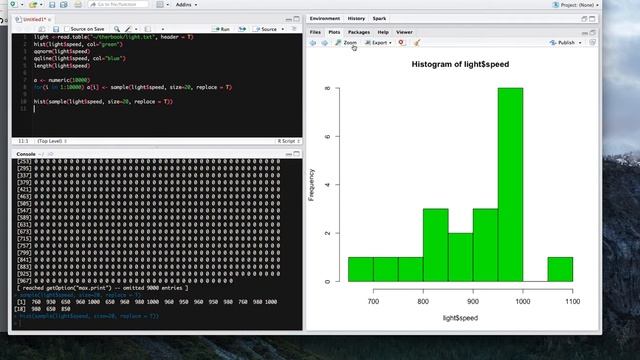Click the Open File folder icon
This screenshot has height=360, width=640.
[33, 5]
